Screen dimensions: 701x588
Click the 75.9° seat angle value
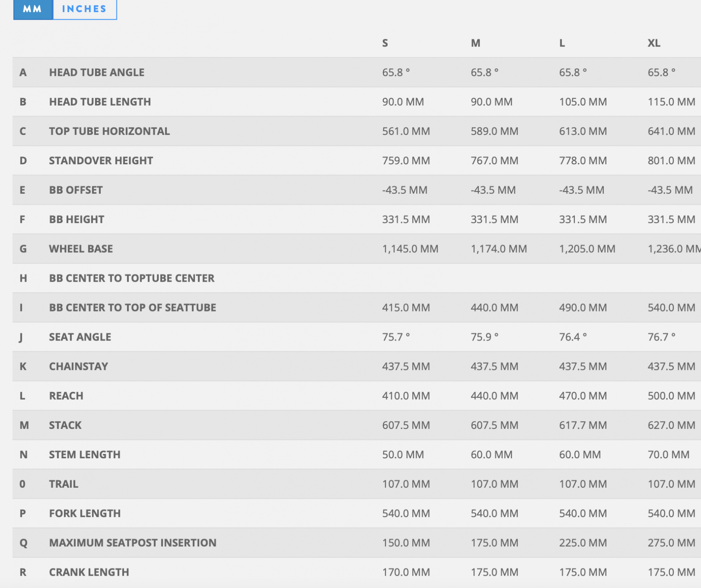[485, 337]
